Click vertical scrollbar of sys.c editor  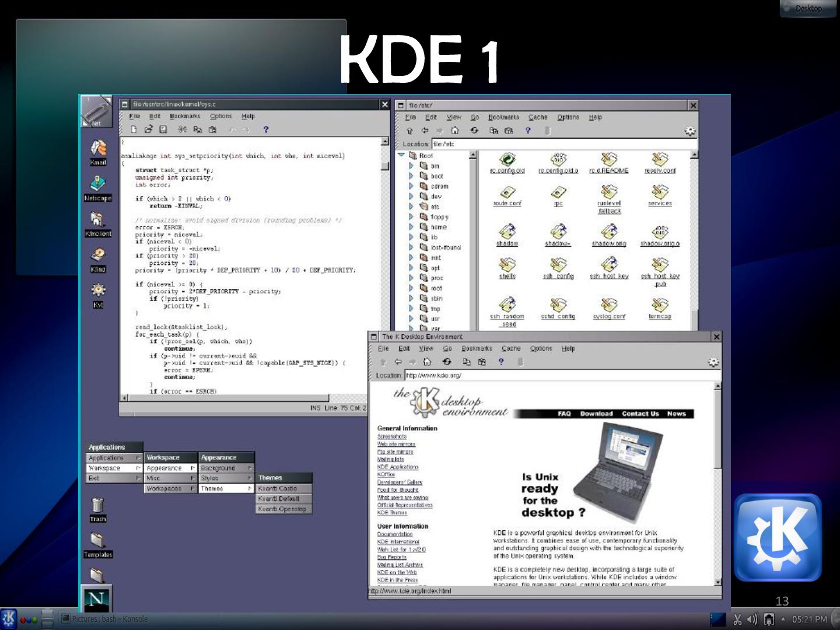pyautogui.click(x=385, y=265)
